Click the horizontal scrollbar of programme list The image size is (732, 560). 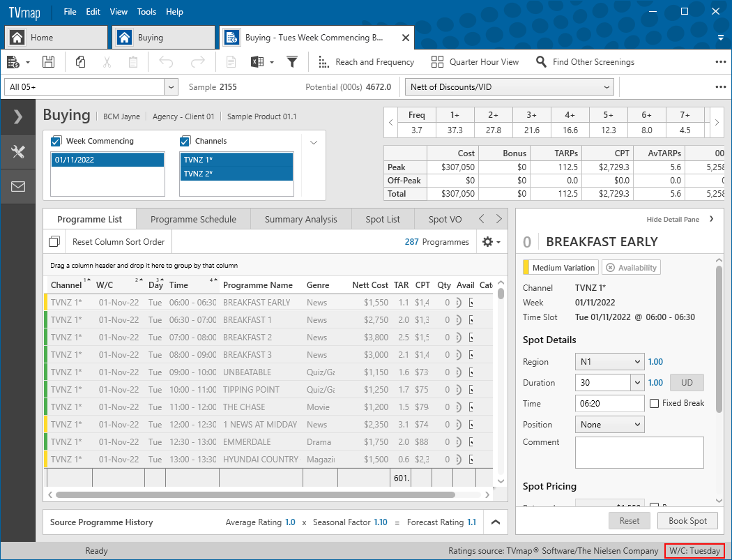tap(255, 494)
